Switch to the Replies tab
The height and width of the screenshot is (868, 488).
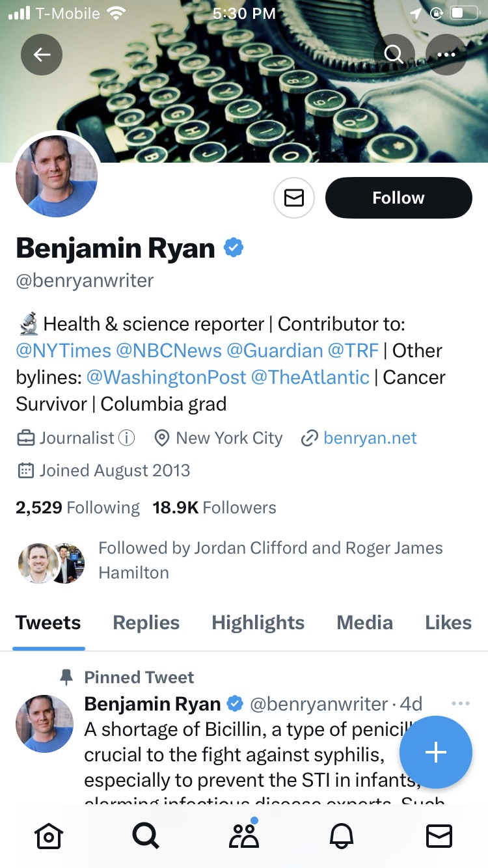(146, 623)
